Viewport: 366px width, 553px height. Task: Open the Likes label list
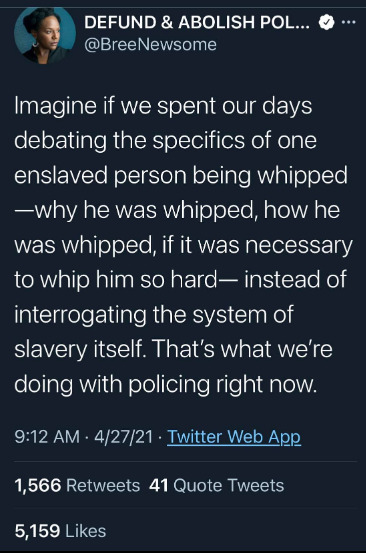[86, 531]
